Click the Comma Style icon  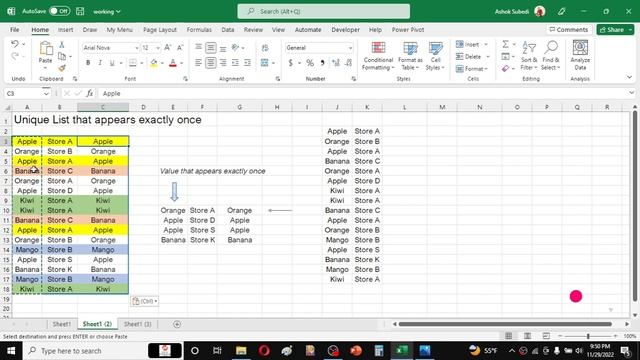point(322,63)
